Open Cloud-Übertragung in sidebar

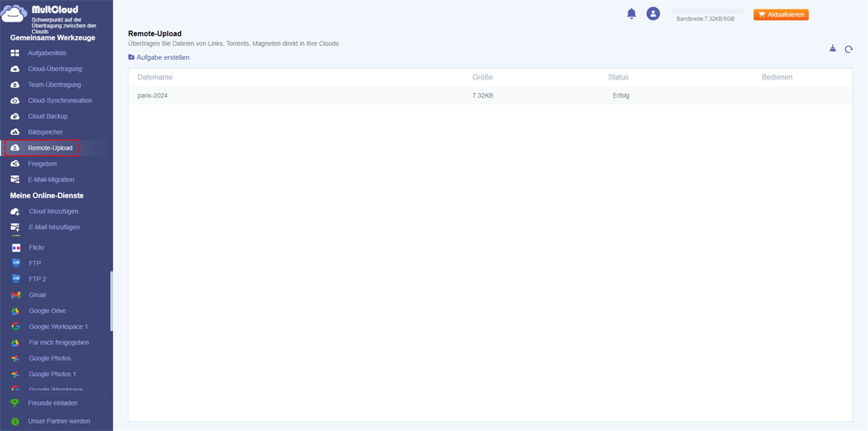click(55, 69)
